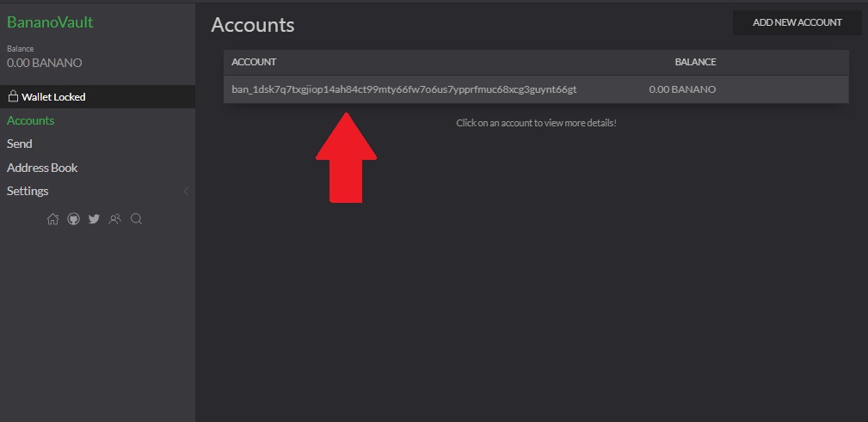This screenshot has height=422, width=868.
Task: Click the 0.00 BANANO value in account row
Action: point(682,89)
